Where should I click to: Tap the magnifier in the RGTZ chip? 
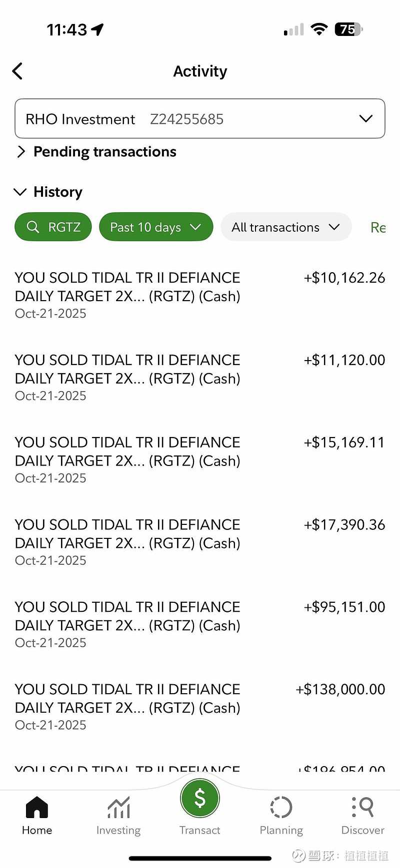point(33,227)
